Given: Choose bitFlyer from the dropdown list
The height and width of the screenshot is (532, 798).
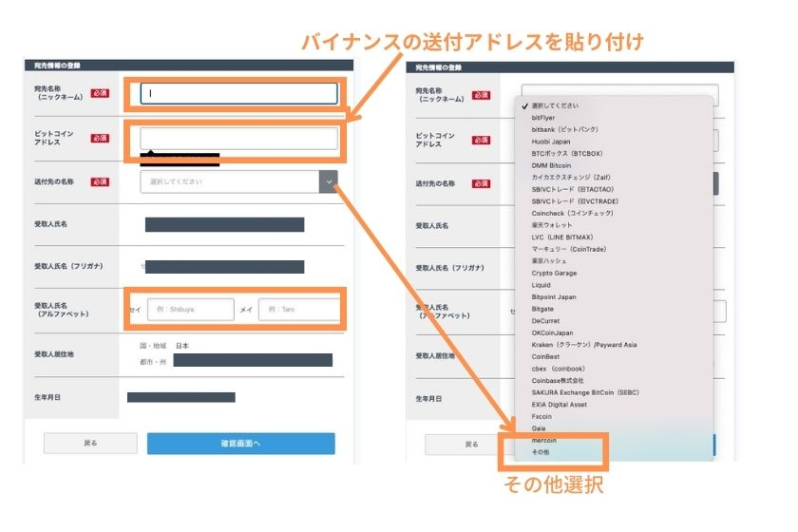Looking at the screenshot, I should click(543, 118).
